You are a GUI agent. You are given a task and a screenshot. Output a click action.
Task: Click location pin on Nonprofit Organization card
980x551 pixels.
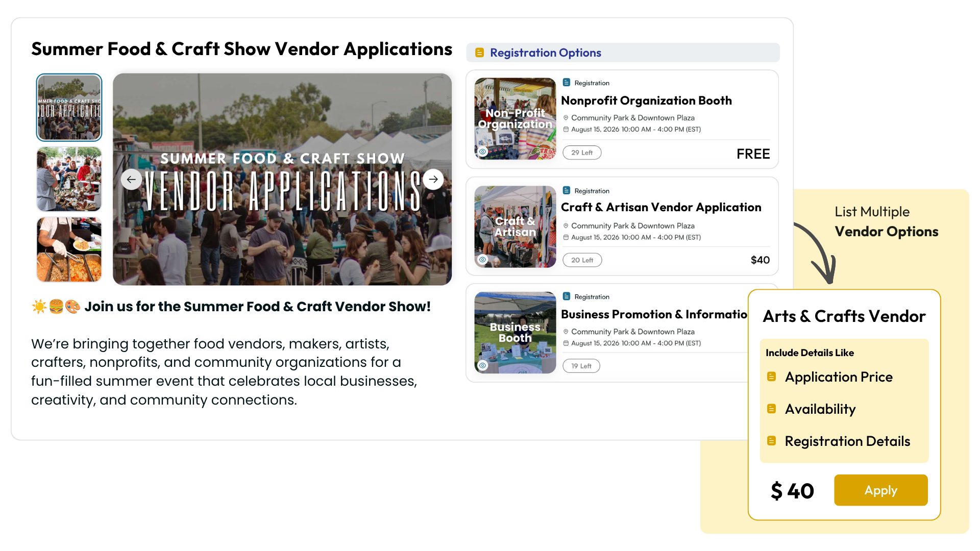[x=566, y=118]
